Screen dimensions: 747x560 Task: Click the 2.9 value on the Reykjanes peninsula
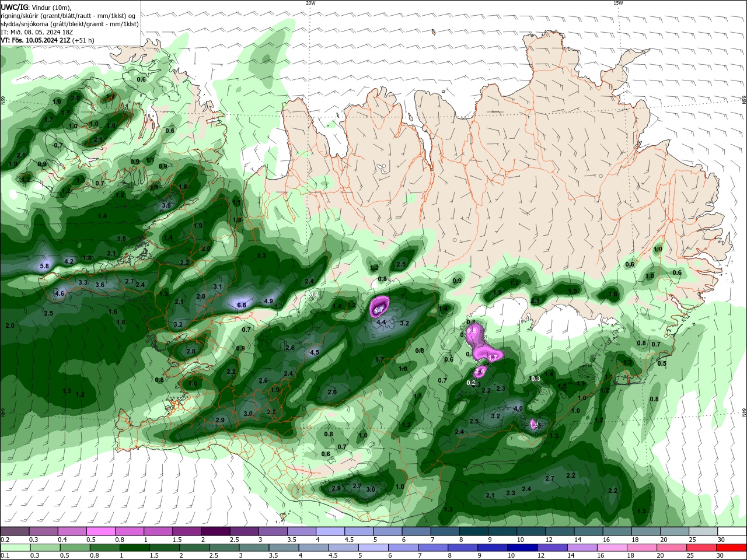[220, 420]
